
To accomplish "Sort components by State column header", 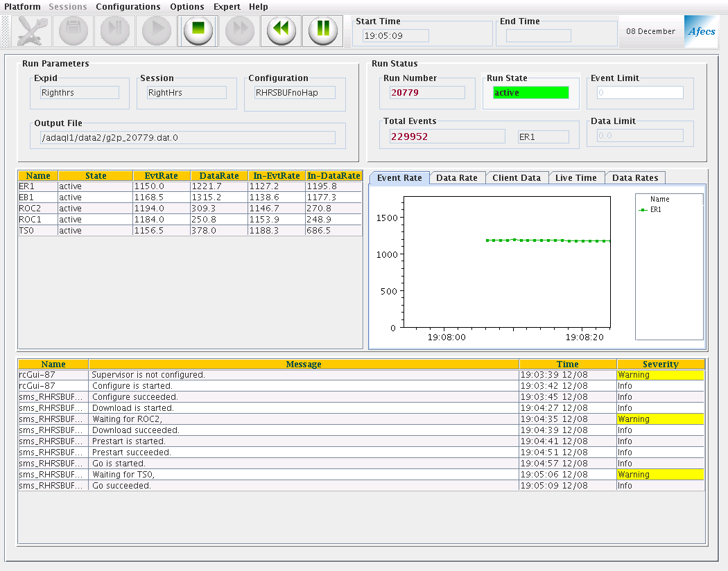I will [x=96, y=175].
